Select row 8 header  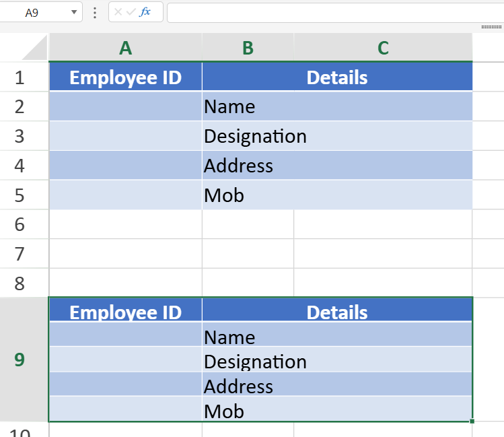coord(24,283)
